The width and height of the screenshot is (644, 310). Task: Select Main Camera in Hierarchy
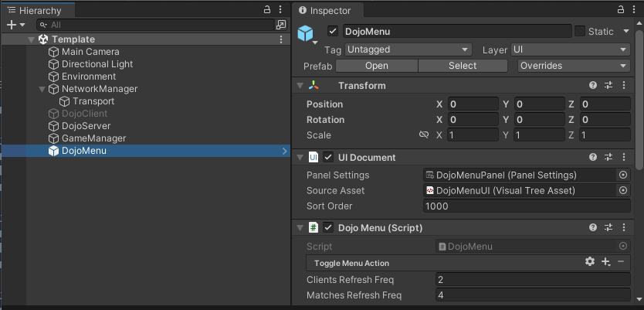90,52
